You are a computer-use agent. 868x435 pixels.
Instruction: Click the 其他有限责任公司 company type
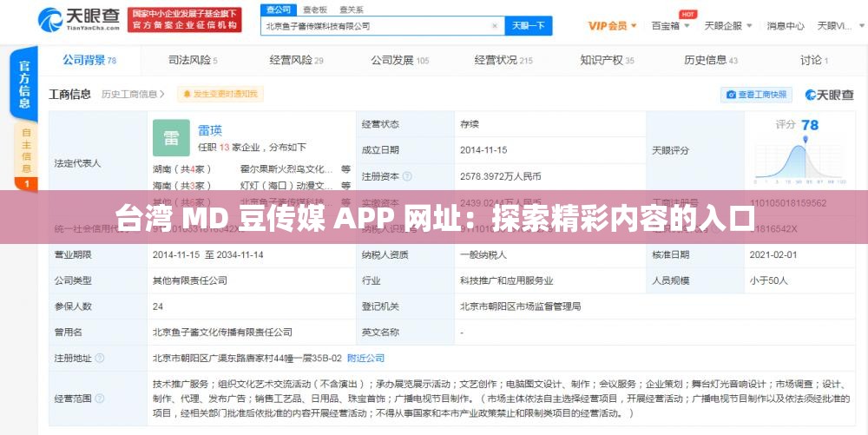pyautogui.click(x=190, y=280)
